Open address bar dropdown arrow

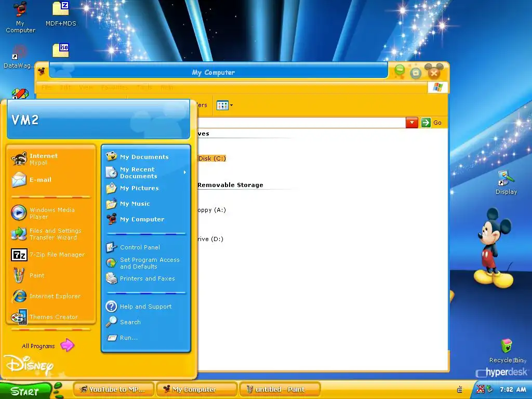tap(411, 123)
